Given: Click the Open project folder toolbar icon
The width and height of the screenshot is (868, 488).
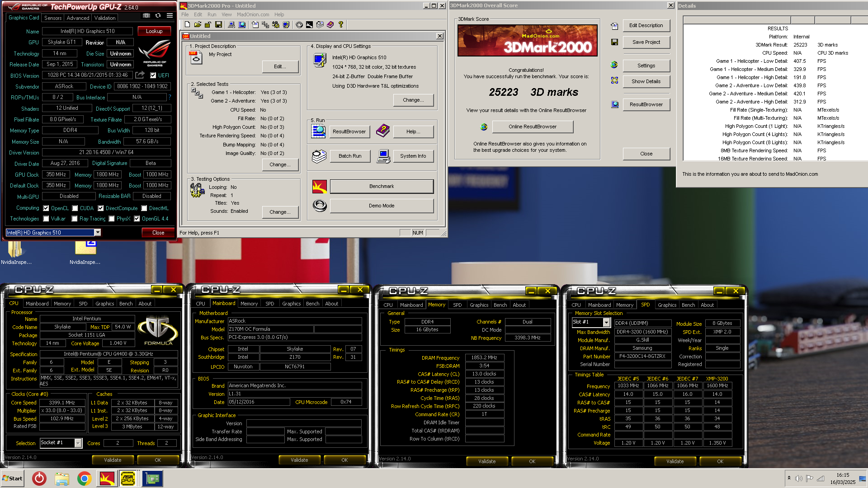Looking at the screenshot, I should [198, 25].
